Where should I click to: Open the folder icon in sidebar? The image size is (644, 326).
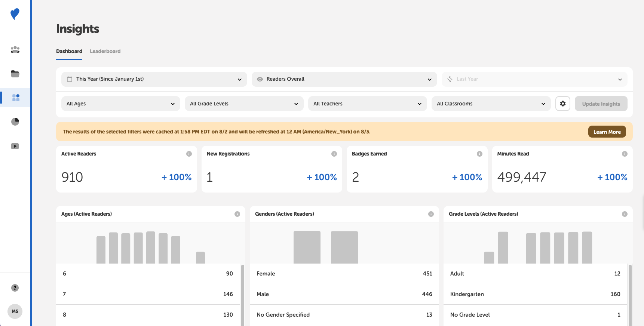point(15,74)
